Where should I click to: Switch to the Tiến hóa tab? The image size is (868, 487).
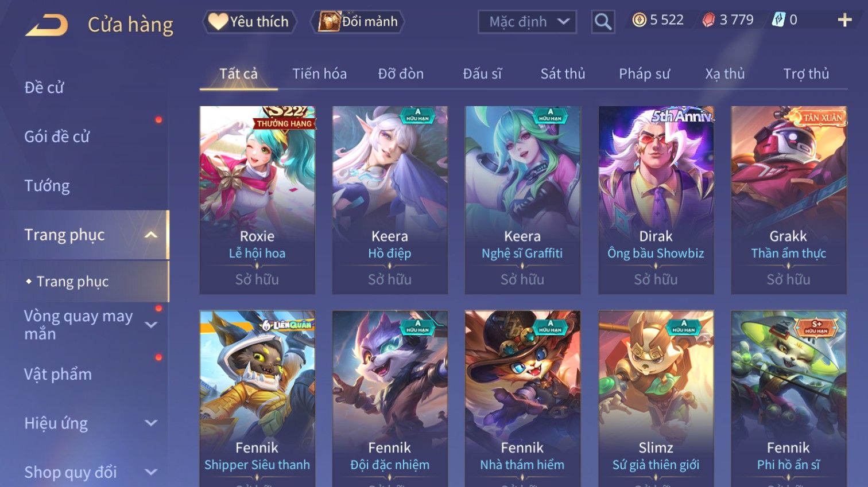tap(319, 74)
